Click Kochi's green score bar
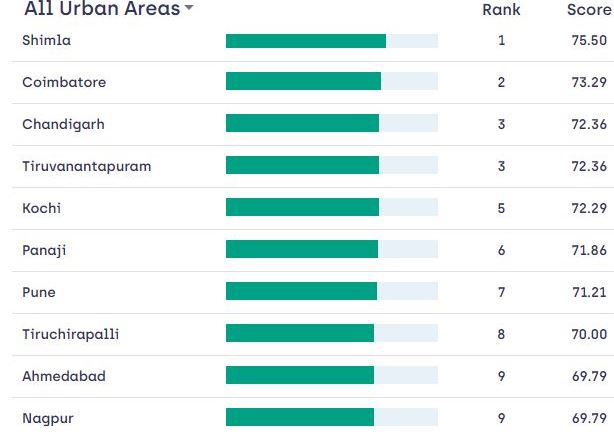 click(x=302, y=207)
